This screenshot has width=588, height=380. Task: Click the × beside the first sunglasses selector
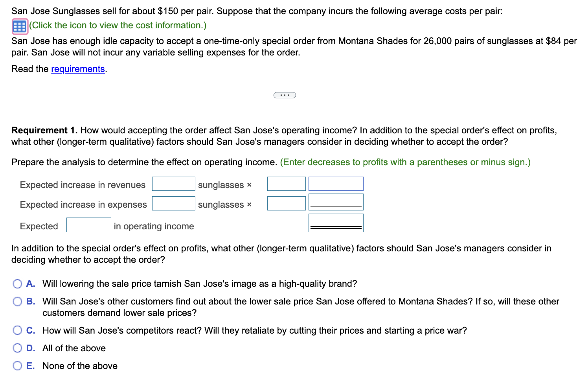tap(249, 185)
